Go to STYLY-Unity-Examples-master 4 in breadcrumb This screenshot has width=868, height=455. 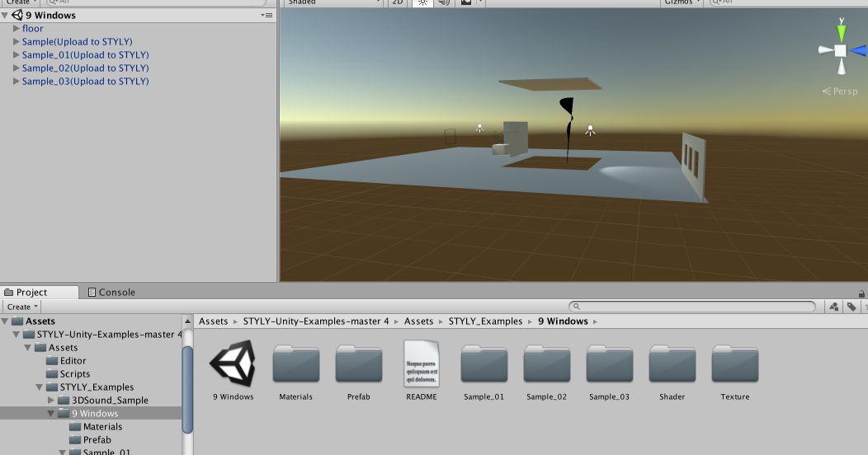315,321
